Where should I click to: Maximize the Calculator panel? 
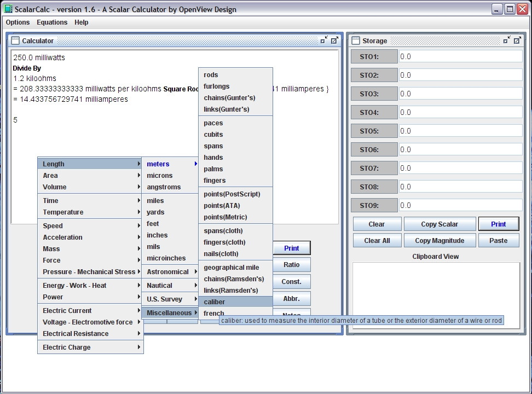coord(334,40)
